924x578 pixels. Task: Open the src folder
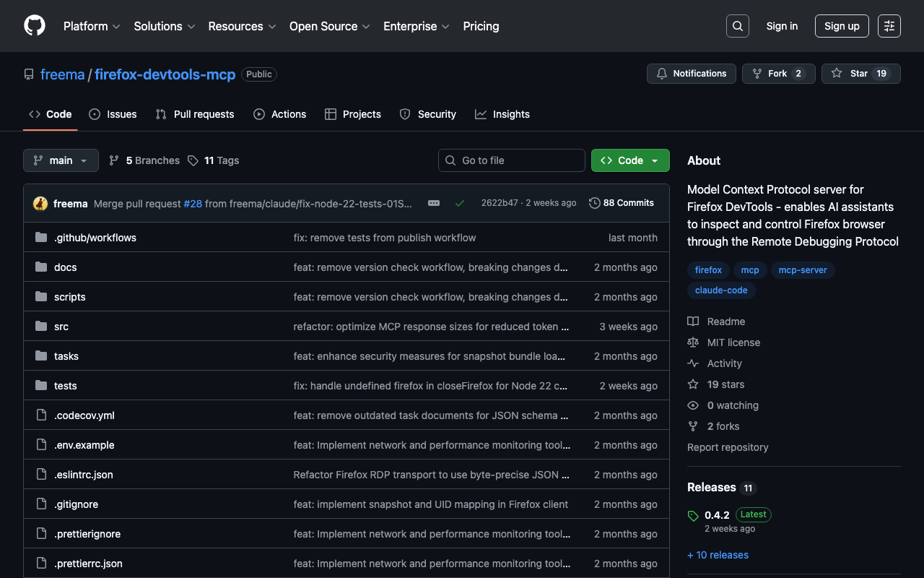pyautogui.click(x=61, y=327)
